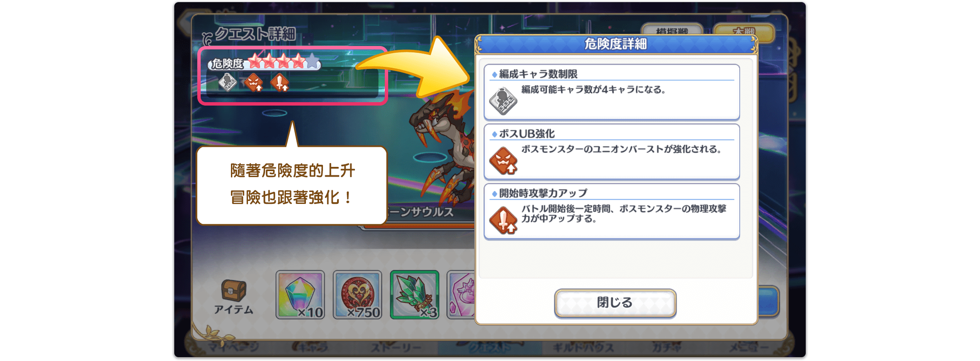Image resolution: width=980 pixels, height=361 pixels.
Task: Close the 危険度詳細 dialog with 閉じる
Action: point(615,303)
